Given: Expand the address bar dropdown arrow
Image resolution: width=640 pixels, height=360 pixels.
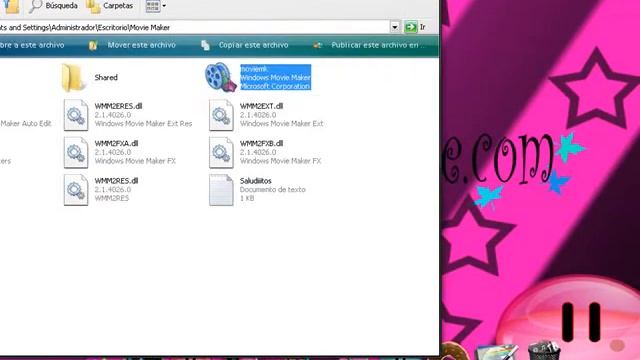Looking at the screenshot, I should tap(395, 27).
